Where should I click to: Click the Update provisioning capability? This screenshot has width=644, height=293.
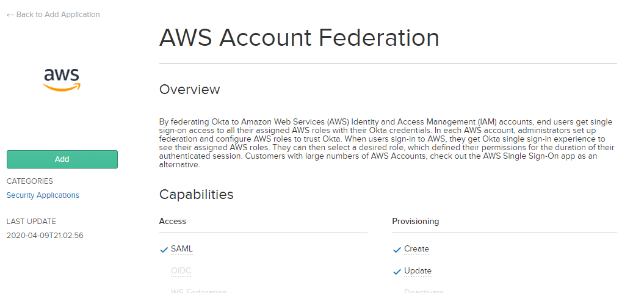[x=418, y=271]
